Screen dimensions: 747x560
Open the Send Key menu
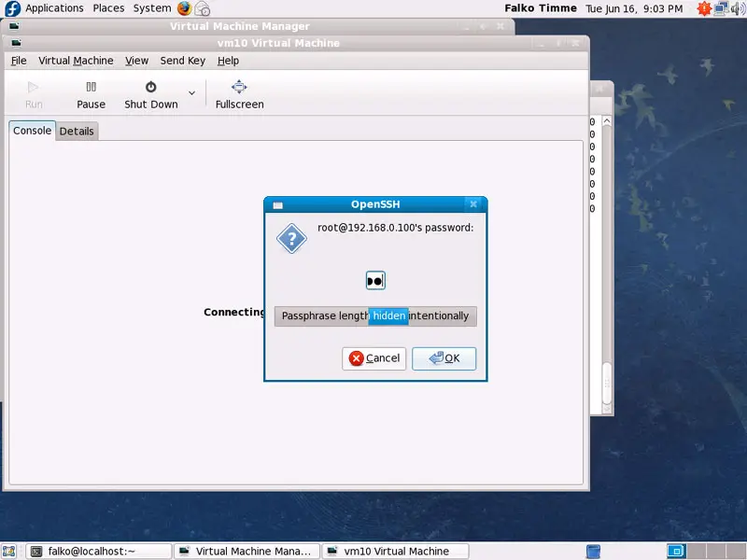tap(182, 61)
